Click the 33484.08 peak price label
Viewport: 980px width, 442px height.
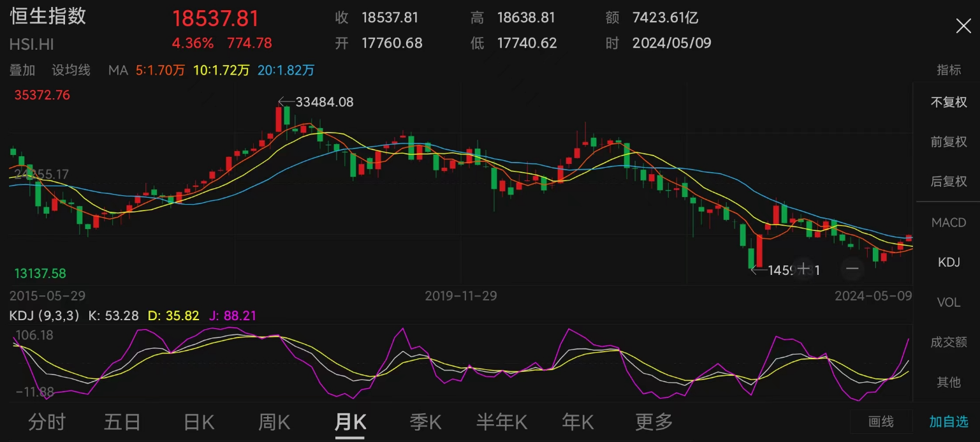pos(325,101)
